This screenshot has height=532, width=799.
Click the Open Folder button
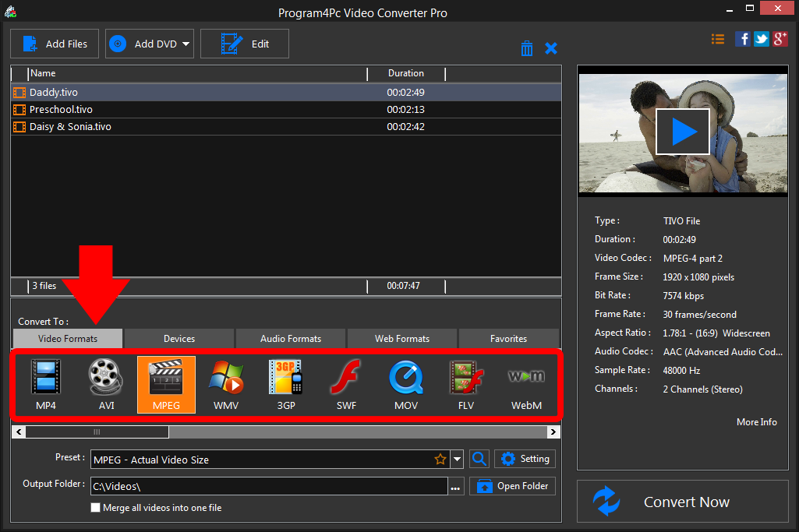[512, 486]
